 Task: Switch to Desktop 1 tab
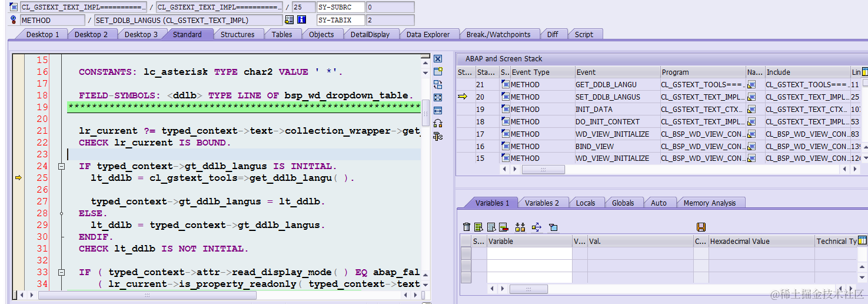[x=42, y=34]
